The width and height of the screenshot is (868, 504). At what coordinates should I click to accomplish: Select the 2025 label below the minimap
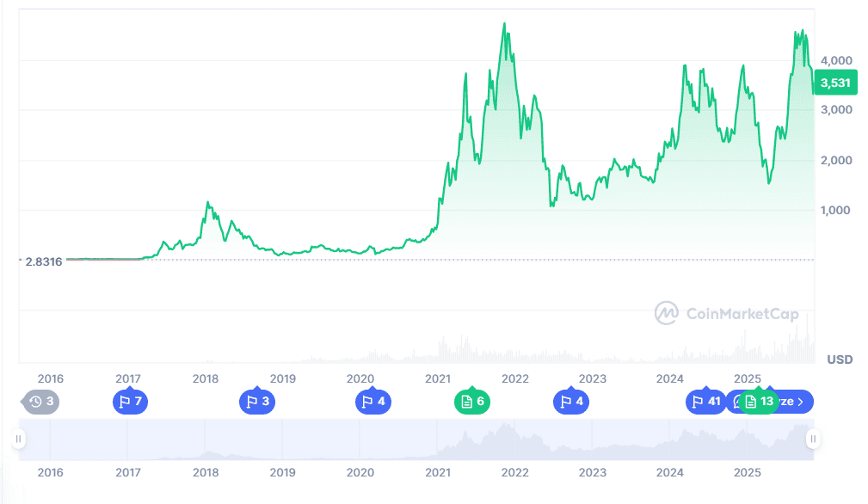pos(747,473)
